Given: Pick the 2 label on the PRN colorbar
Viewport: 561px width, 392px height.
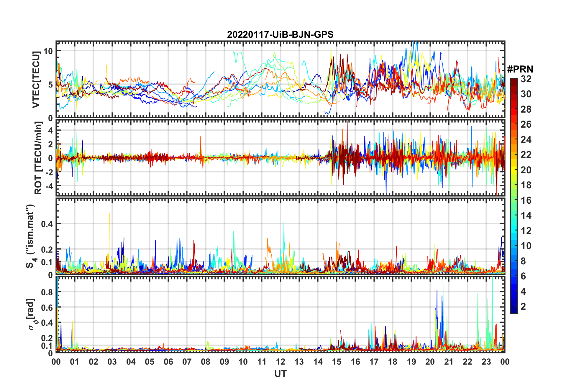Looking at the screenshot, I should click(x=523, y=307).
